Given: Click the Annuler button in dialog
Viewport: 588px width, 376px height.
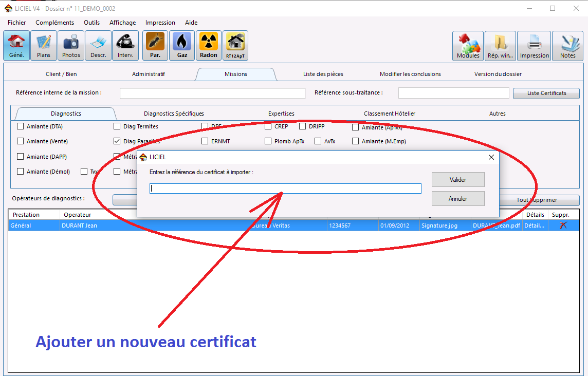Looking at the screenshot, I should pyautogui.click(x=458, y=199).
